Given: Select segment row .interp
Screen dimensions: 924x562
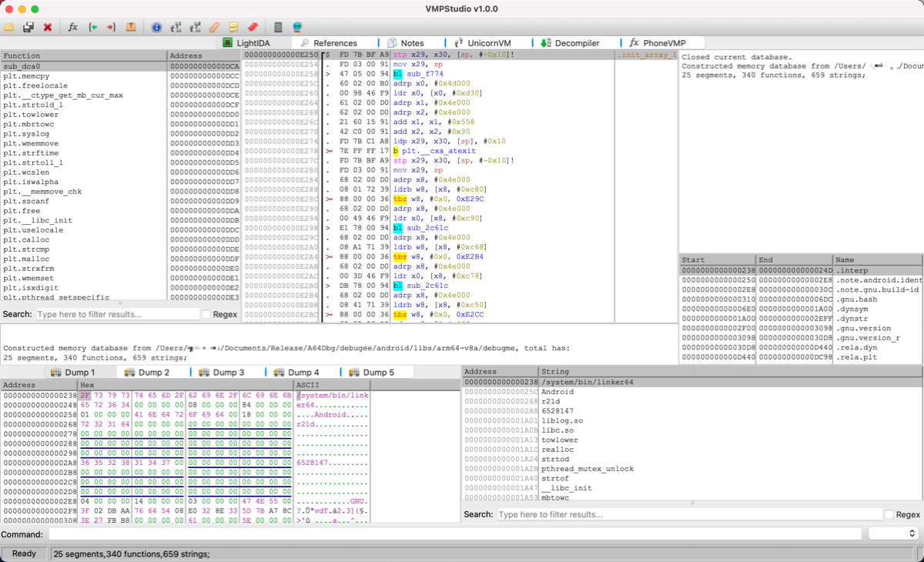Looking at the screenshot, I should pos(801,270).
